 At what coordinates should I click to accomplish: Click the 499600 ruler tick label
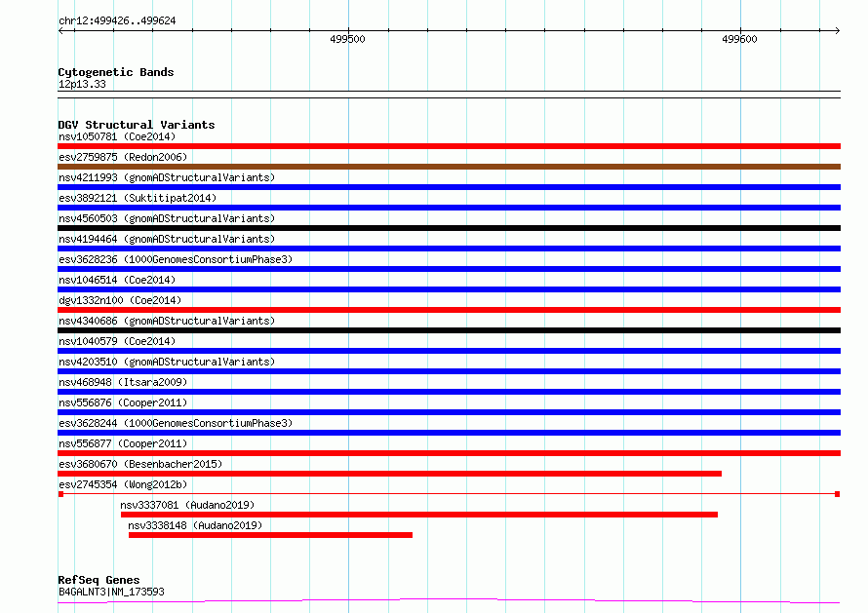click(x=739, y=39)
